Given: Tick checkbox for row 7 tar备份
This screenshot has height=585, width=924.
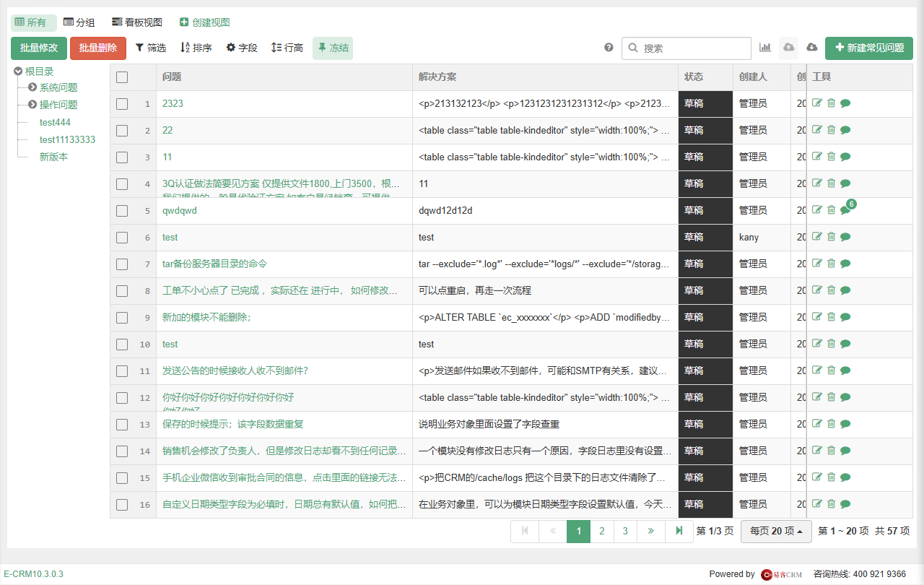Looking at the screenshot, I should click(122, 264).
